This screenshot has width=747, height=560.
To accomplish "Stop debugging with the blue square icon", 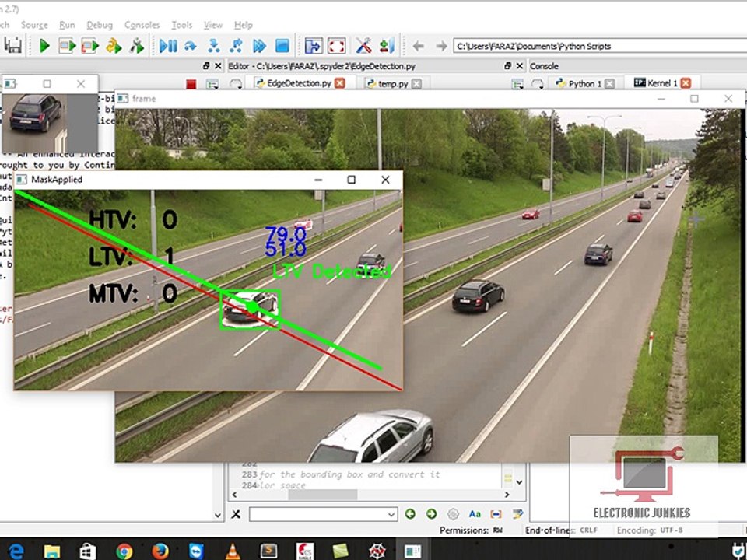I will (282, 46).
